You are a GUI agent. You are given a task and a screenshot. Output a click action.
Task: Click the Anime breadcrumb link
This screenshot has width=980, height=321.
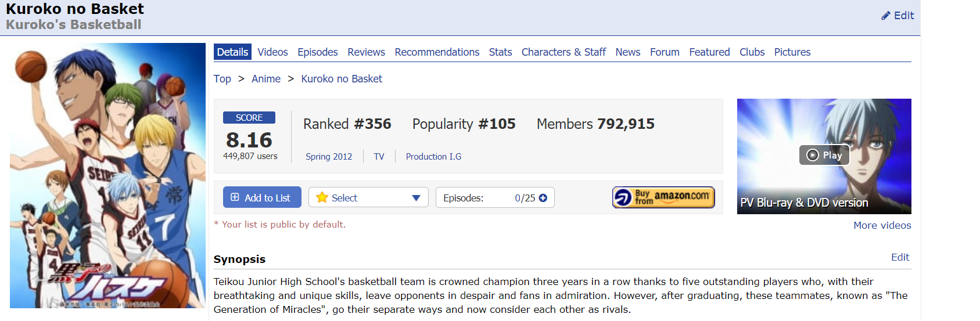click(x=266, y=79)
